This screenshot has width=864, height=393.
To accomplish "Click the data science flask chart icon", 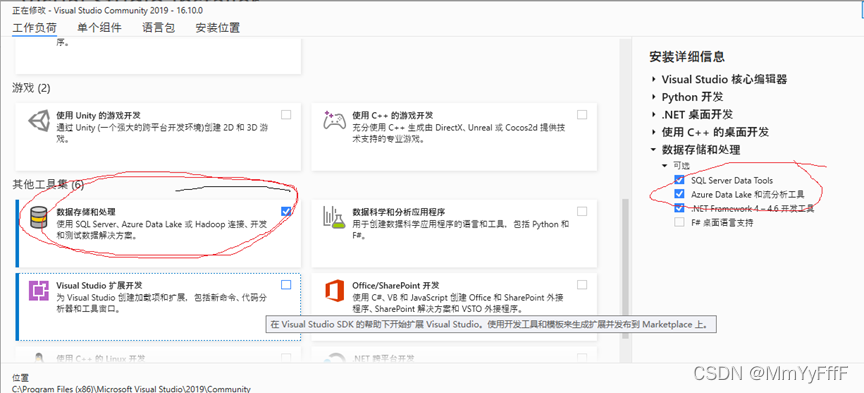I will tap(334, 219).
